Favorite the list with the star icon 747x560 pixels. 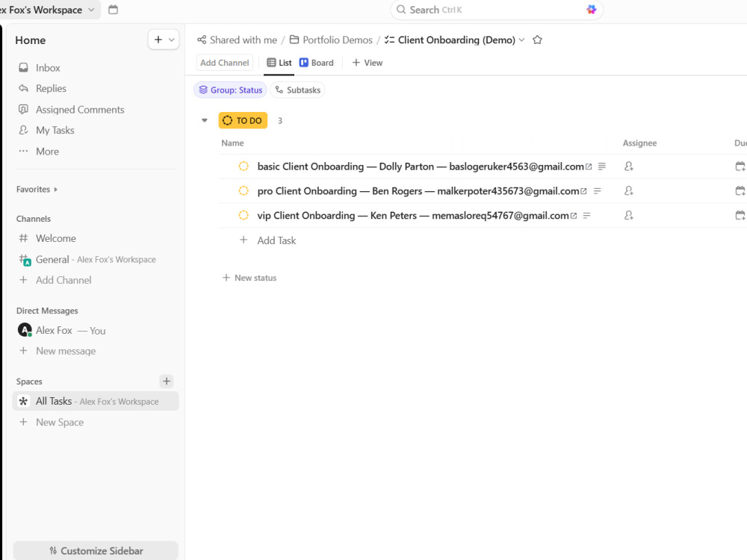pyautogui.click(x=537, y=40)
